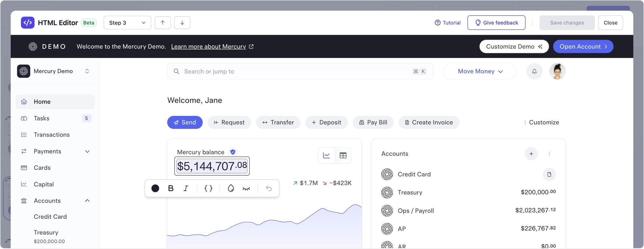Collapse Accounts section chevron
Viewport: 644px width, 249px height.
[87, 201]
